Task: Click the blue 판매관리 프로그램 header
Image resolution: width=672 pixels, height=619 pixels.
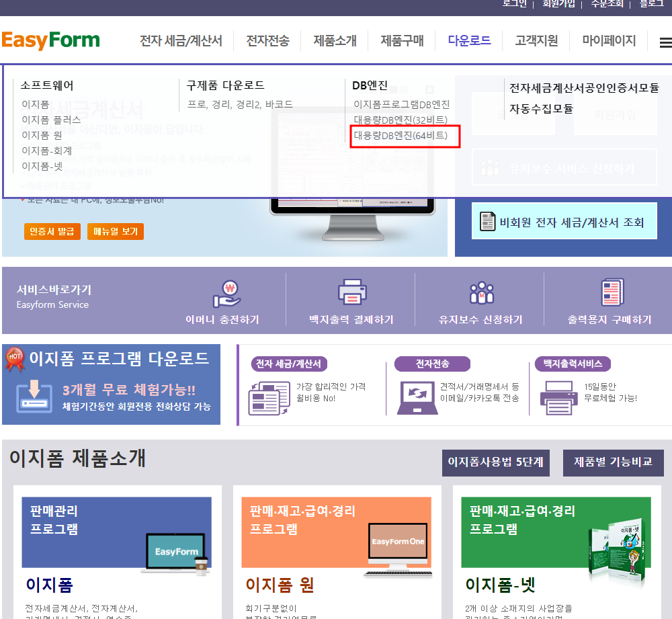Action: 116,532
